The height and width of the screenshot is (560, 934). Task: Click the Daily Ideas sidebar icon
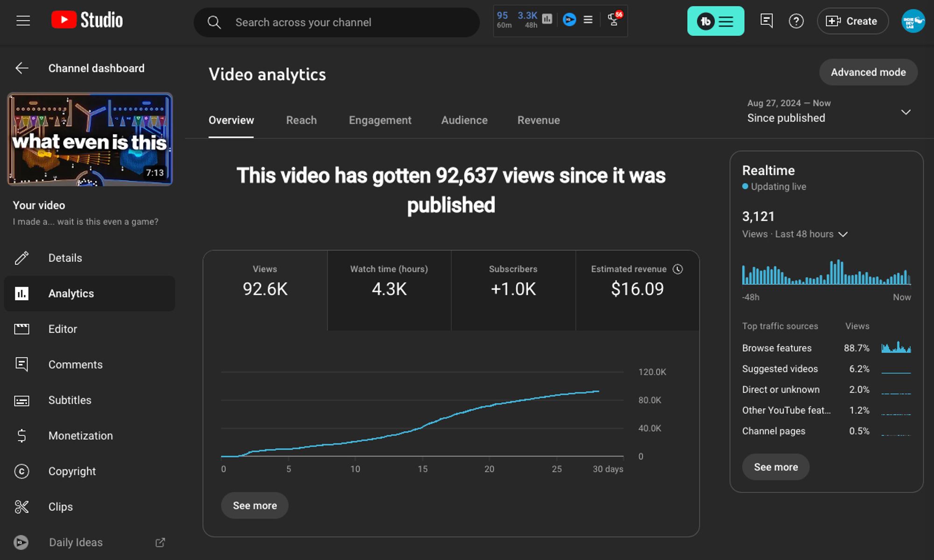22,541
